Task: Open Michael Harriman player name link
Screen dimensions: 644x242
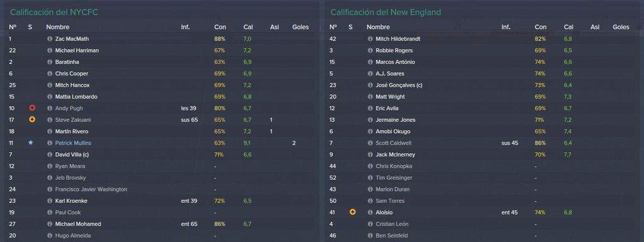Action: [77, 50]
